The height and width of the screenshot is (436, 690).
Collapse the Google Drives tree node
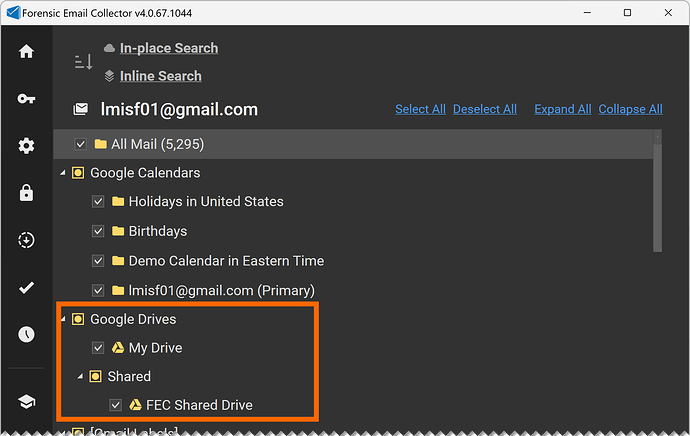point(64,319)
